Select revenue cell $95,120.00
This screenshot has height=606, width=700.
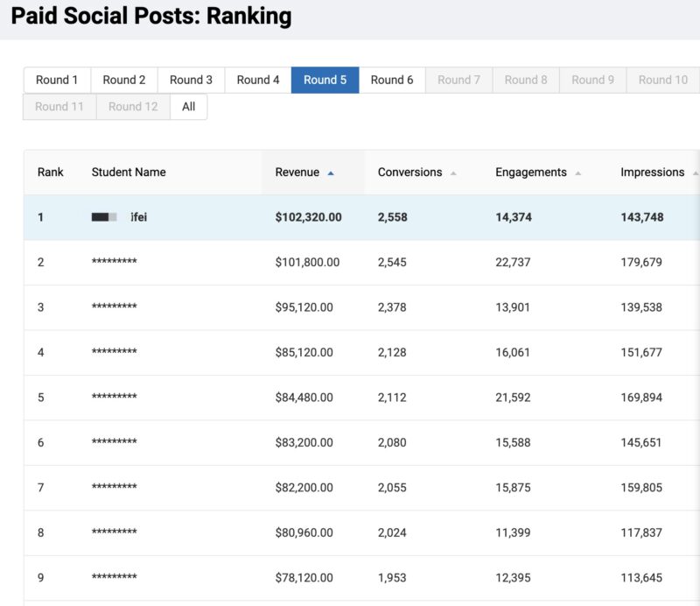[x=304, y=307]
